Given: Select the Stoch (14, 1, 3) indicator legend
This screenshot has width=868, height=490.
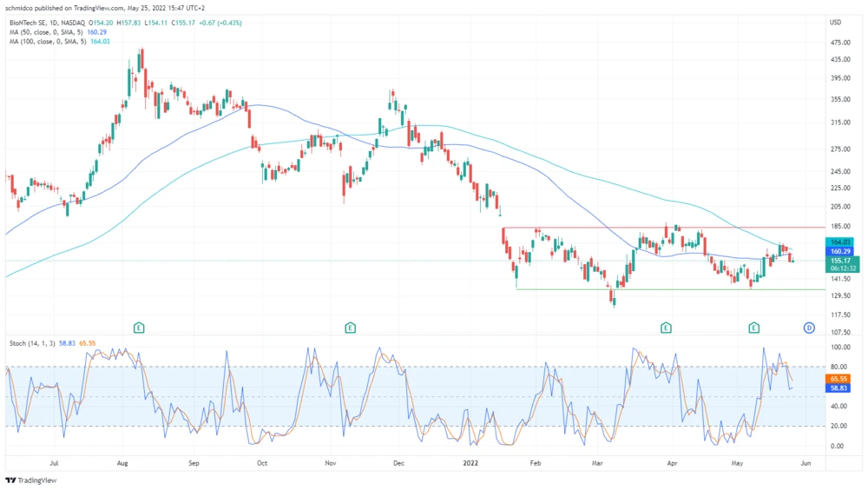Looking at the screenshot, I should pos(32,343).
